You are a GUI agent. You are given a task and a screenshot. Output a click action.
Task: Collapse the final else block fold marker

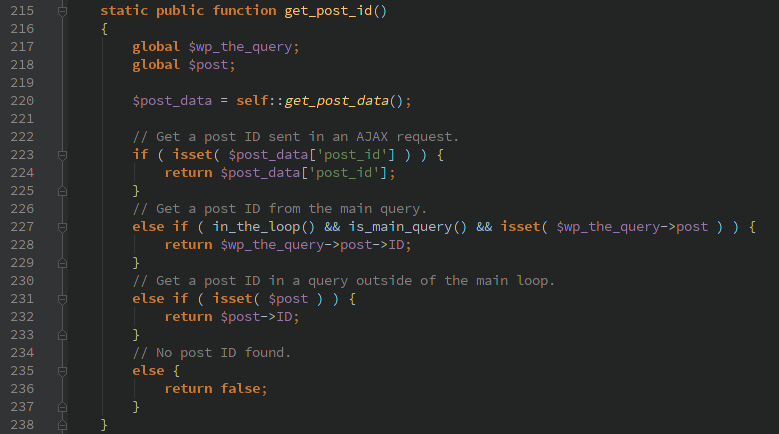62,371
